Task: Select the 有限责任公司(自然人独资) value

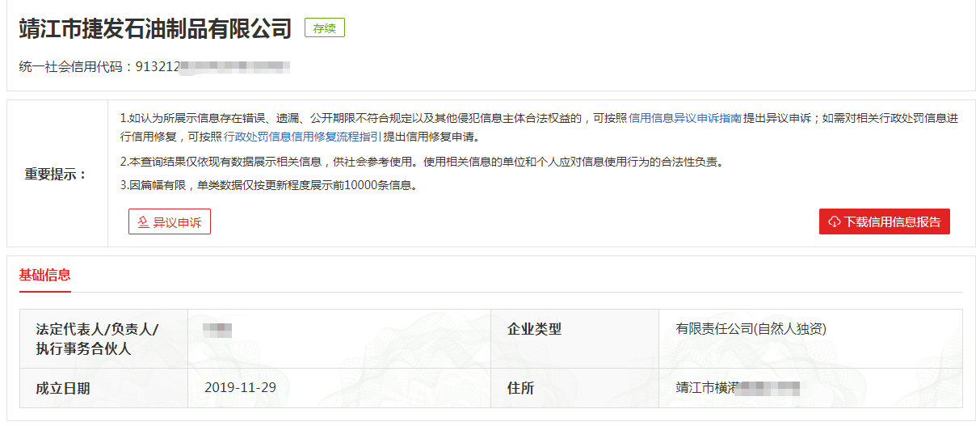Action: coord(751,329)
